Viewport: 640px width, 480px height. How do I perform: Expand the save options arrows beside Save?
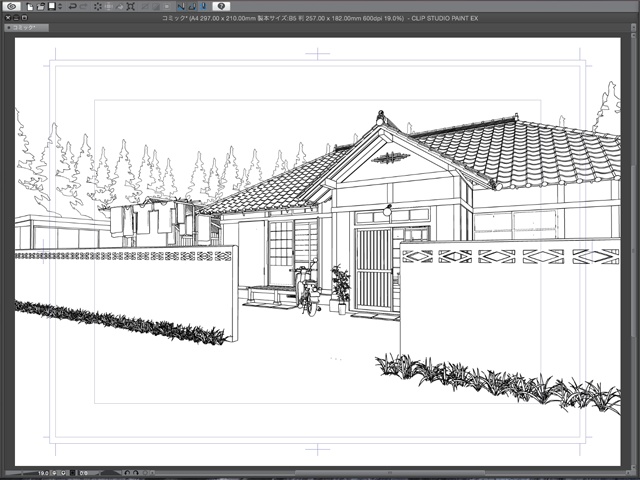[x=60, y=7]
